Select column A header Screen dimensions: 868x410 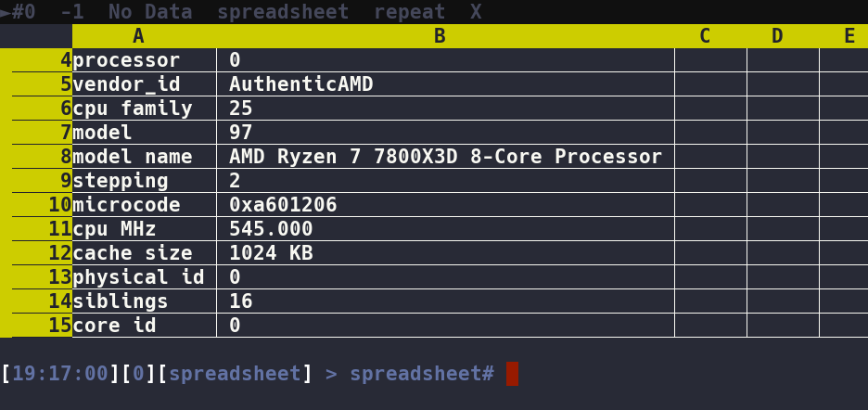tap(139, 36)
